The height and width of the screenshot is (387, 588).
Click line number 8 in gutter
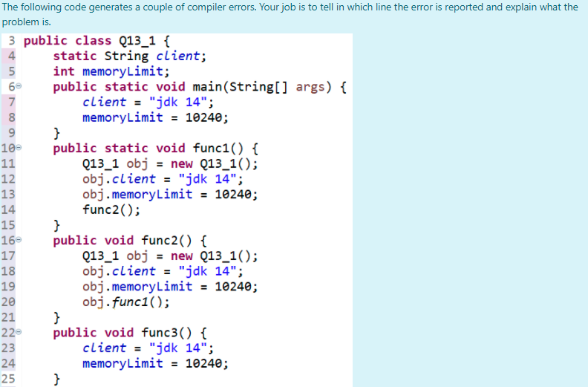pyautogui.click(x=12, y=117)
